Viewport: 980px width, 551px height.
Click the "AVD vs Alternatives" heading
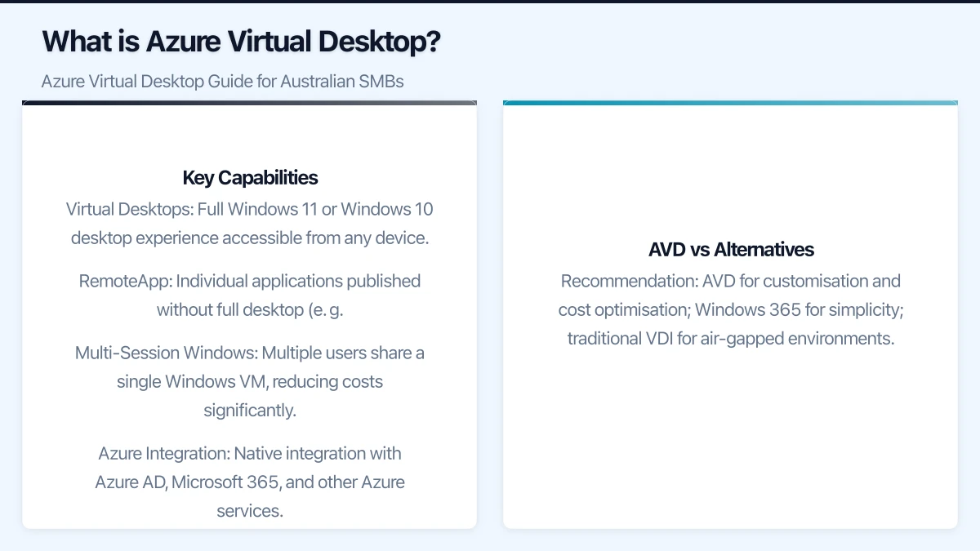(x=731, y=250)
